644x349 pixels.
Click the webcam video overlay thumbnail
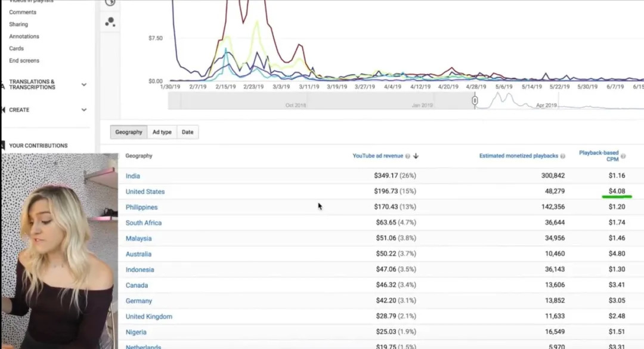60,251
